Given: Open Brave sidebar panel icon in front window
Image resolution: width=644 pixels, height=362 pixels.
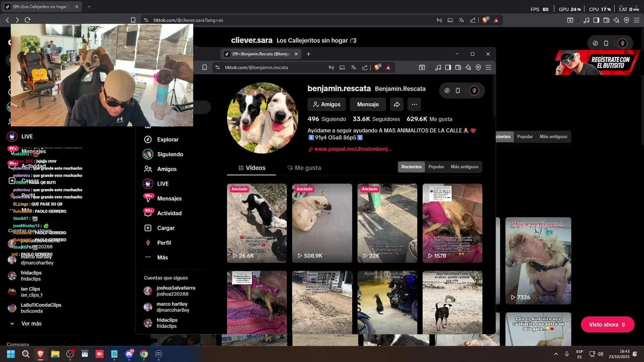Looking at the screenshot, I should point(448,67).
